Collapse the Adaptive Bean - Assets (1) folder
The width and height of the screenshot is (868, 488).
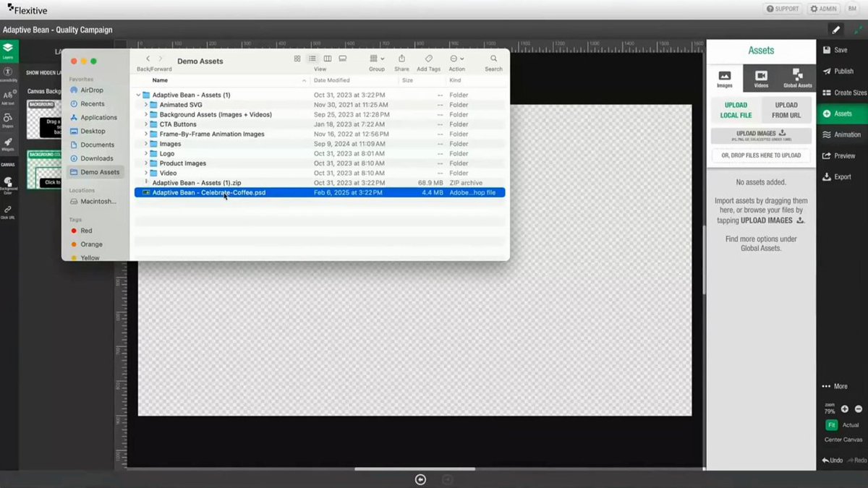tap(138, 95)
